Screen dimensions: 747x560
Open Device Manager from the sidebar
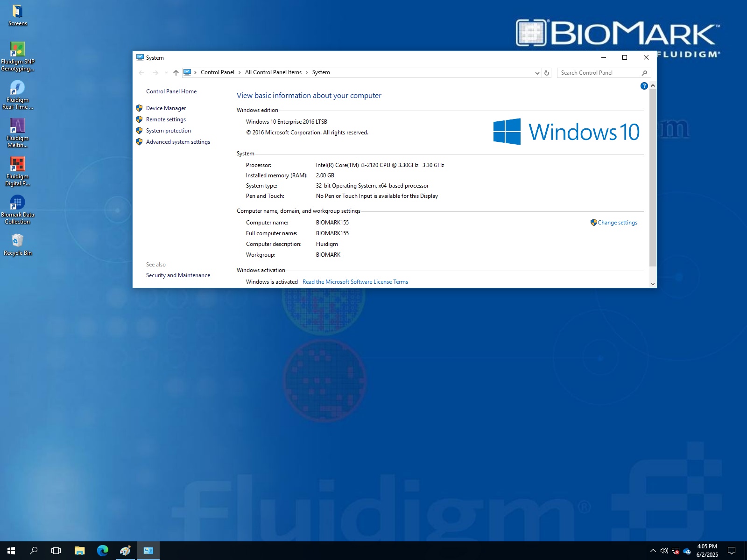pos(166,108)
